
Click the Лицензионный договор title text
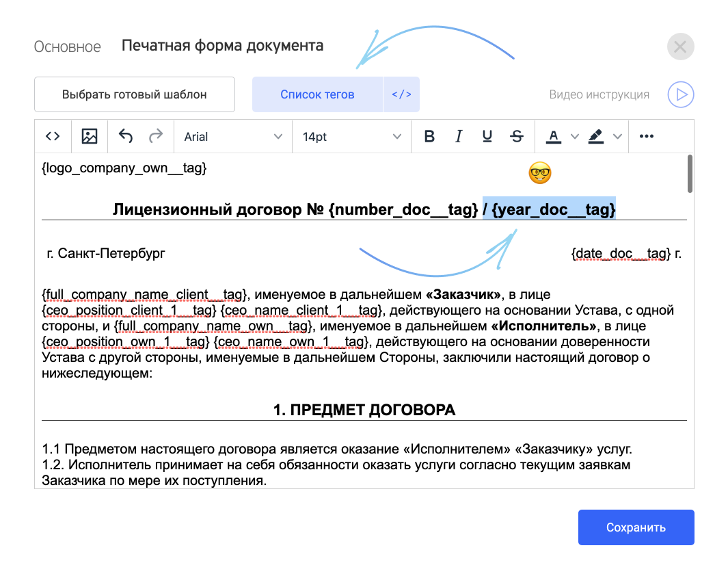(207, 209)
